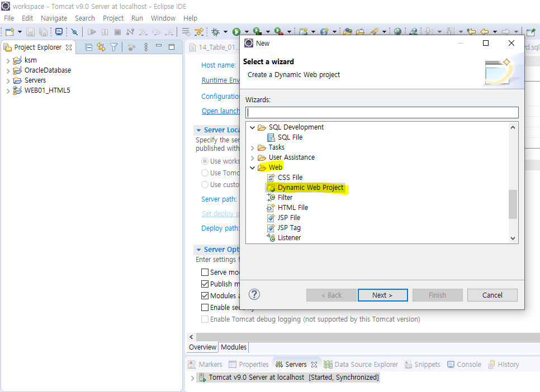Click the Suspend debug icon
The width and height of the screenshot is (540, 392).
[105, 32]
